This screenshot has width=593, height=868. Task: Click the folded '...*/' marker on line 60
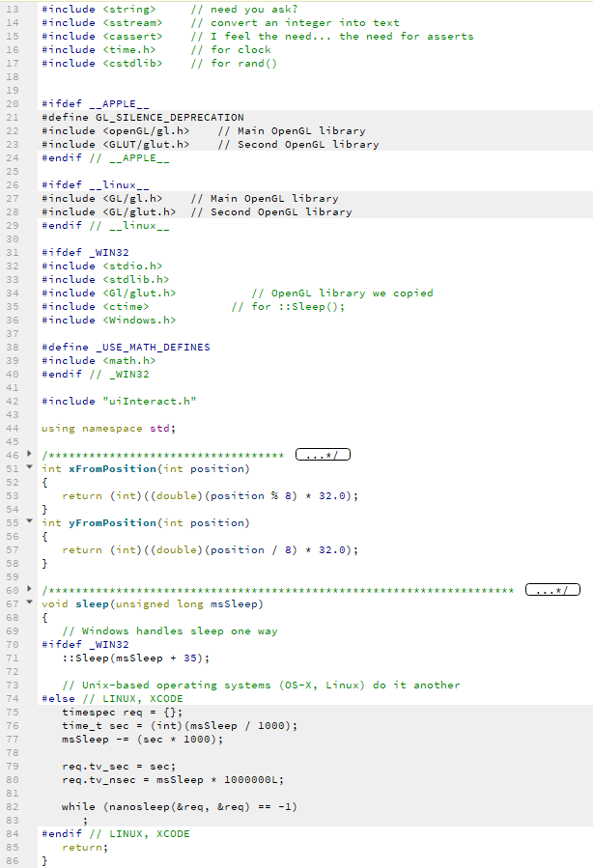tap(552, 590)
